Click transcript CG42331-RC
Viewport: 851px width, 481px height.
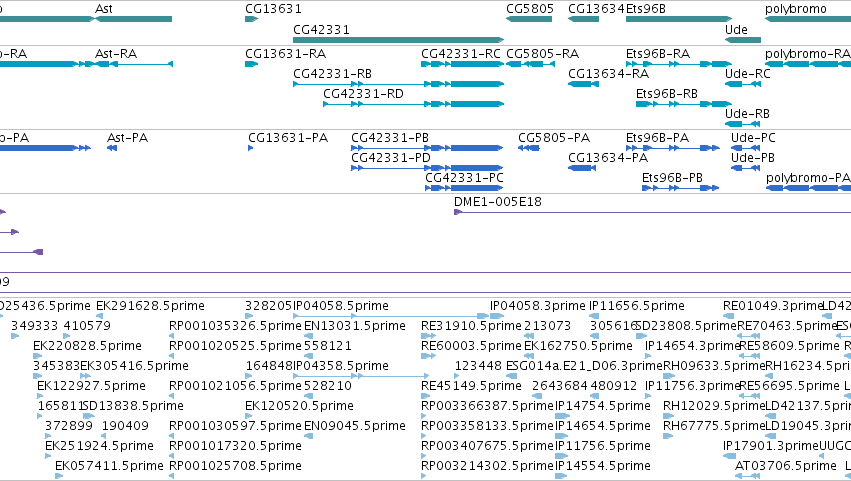pyautogui.click(x=461, y=54)
